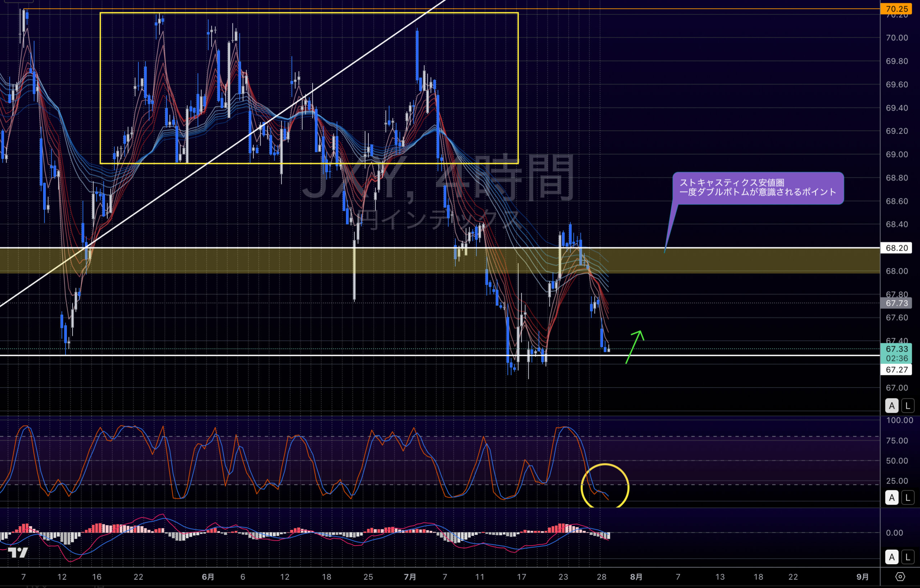Select the purple Japanese text callout annotation
This screenshot has width=920, height=588.
click(x=758, y=188)
